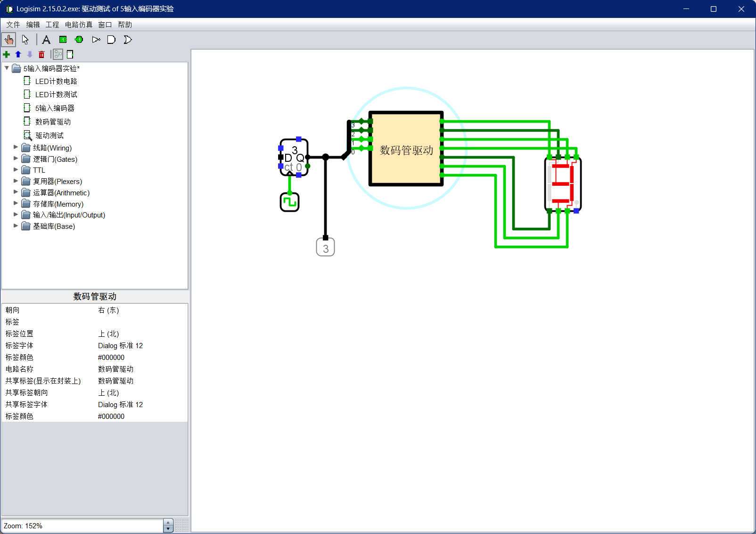Expand the 复用器(Plexers) library
This screenshot has width=756, height=534.
[x=16, y=181]
